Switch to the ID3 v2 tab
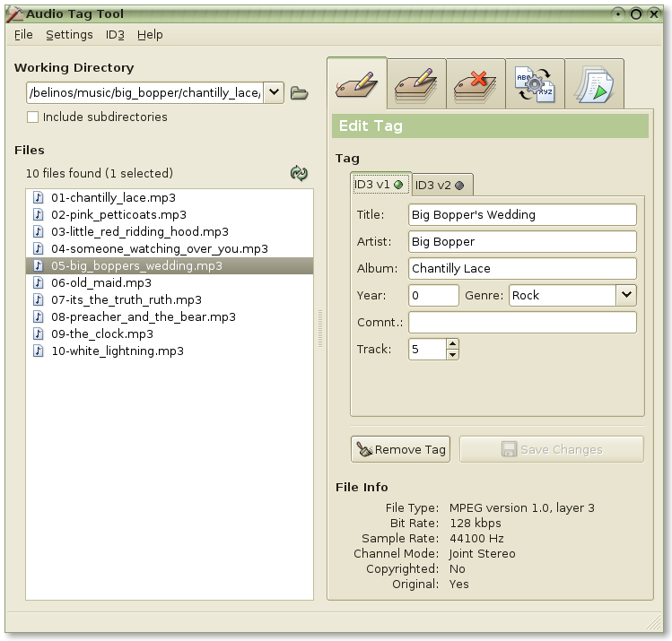This screenshot has width=672, height=641. [440, 185]
